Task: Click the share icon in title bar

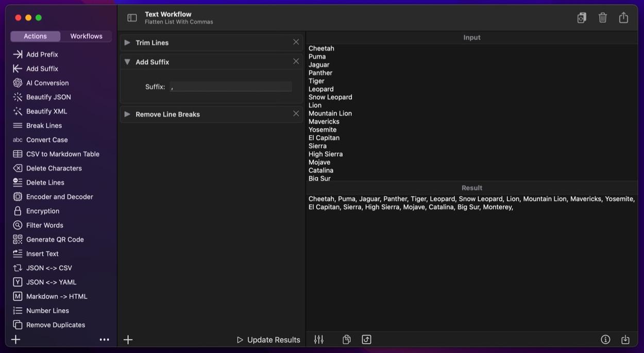Action: [x=623, y=18]
